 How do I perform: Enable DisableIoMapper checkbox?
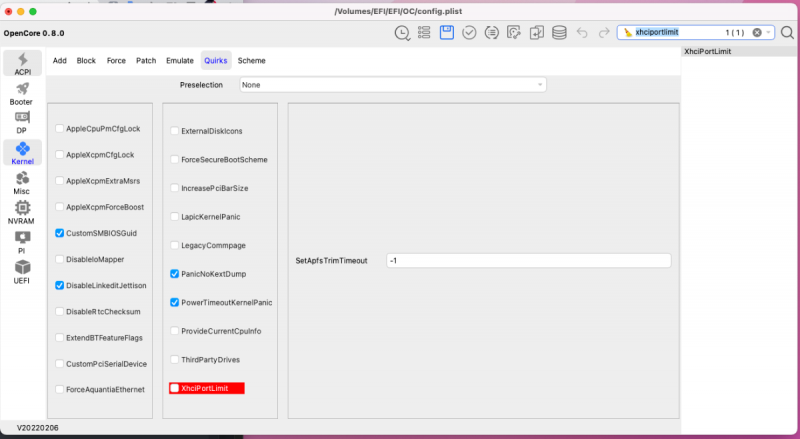pyautogui.click(x=60, y=259)
